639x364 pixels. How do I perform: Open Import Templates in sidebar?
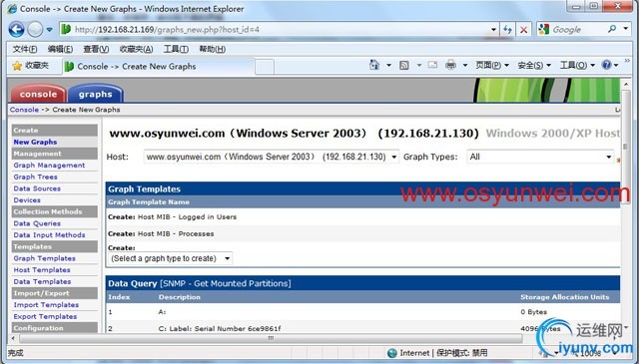(x=46, y=305)
